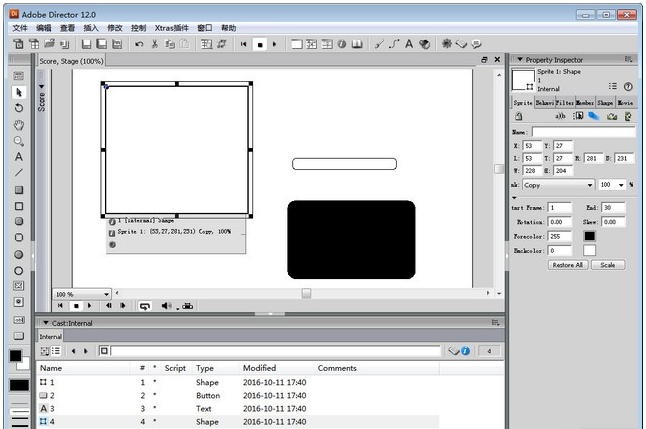Toggle the Trails option in Property Inspector
The height and width of the screenshot is (429, 646).
coord(594,116)
